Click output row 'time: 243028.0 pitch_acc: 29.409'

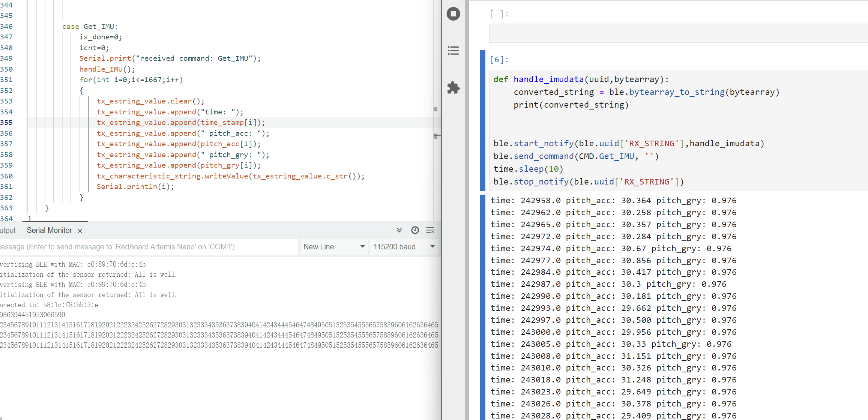point(613,415)
